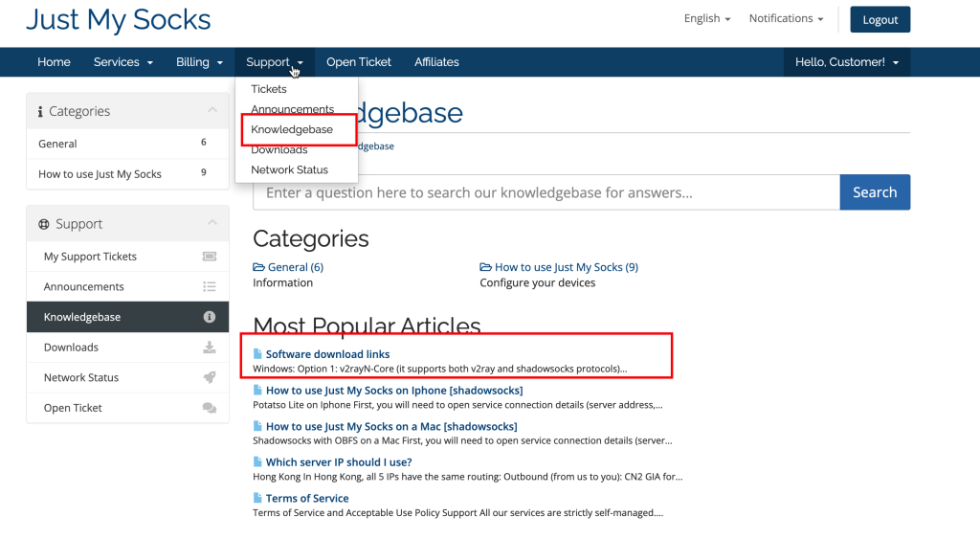Open Downloads in the Support sidebar
Image resolution: width=980 pixels, height=539 pixels.
click(x=127, y=347)
